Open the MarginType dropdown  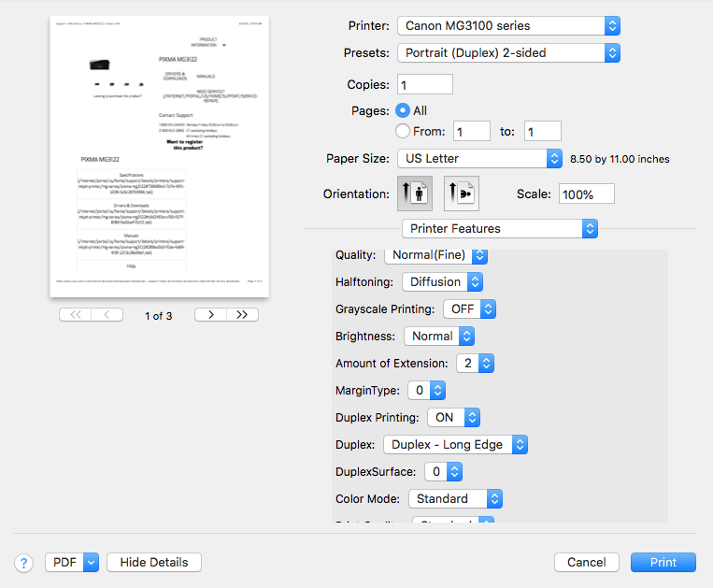pos(426,390)
